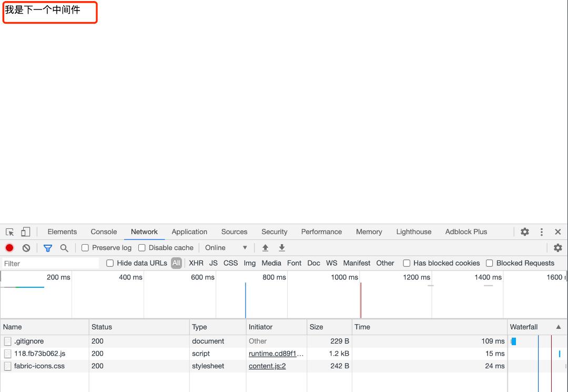Switch to the Application tab

[189, 232]
